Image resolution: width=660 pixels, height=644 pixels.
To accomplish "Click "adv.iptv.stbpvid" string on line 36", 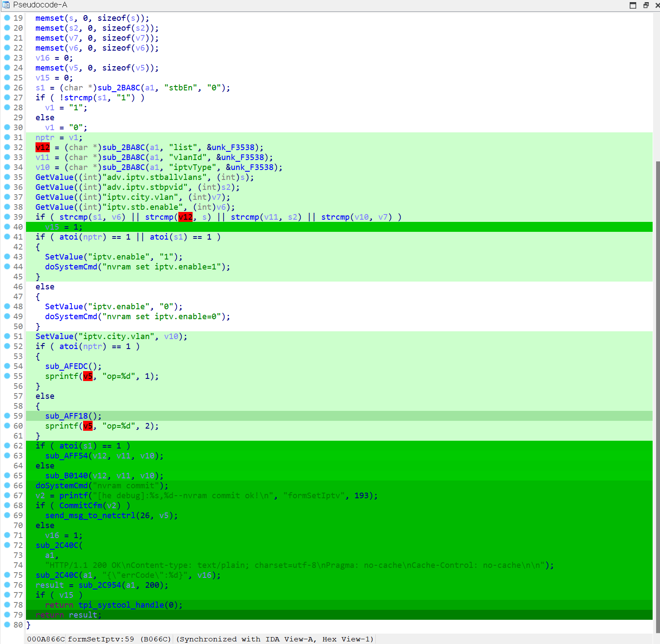I will point(147,187).
